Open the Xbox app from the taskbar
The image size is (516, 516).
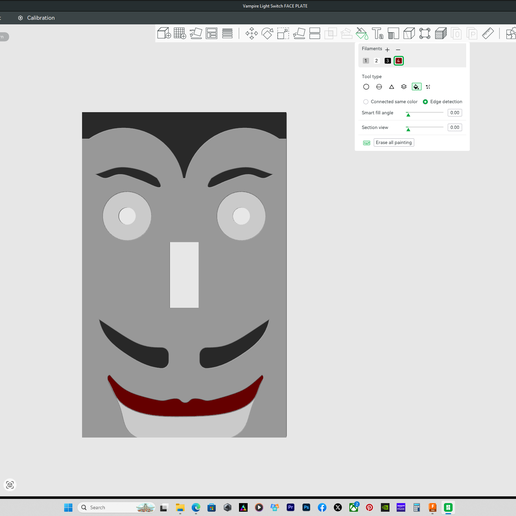coord(354,507)
